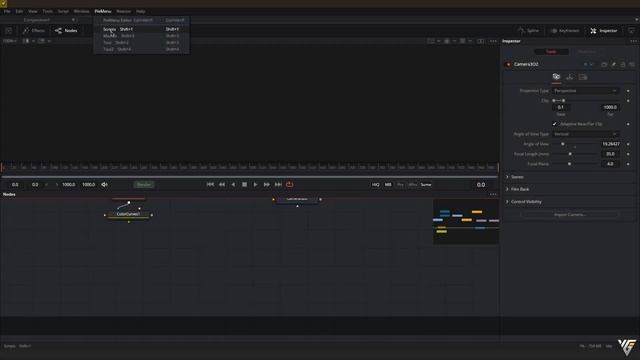Click the node graph navigator thumbnail
The image size is (640, 360).
coord(466,222)
